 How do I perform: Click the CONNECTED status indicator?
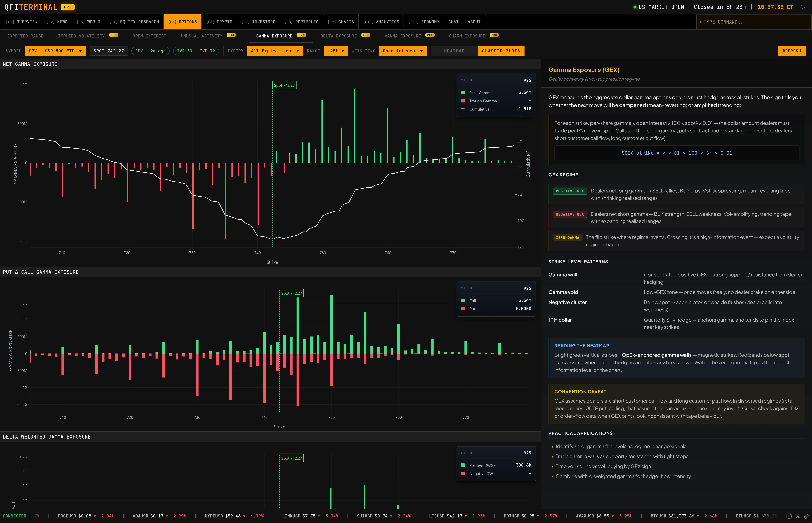pyautogui.click(x=15, y=516)
